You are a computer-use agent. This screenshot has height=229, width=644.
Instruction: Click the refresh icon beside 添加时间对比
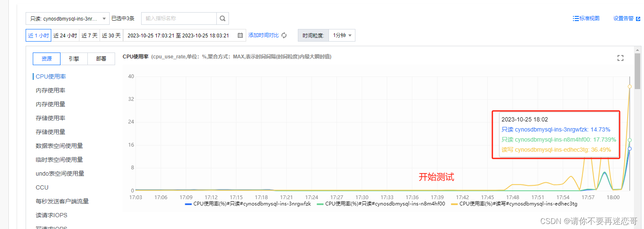(284, 35)
